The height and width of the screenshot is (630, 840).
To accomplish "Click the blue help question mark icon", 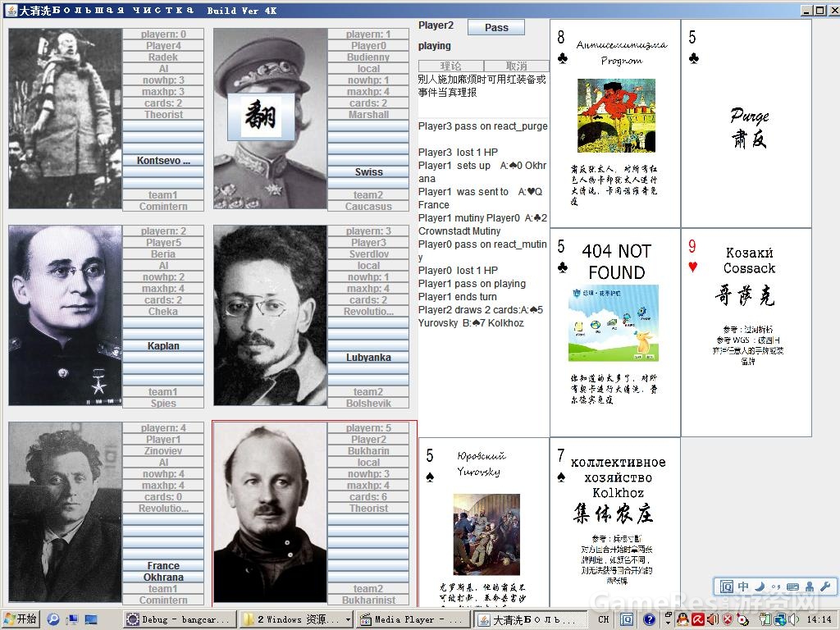I will pos(649,619).
